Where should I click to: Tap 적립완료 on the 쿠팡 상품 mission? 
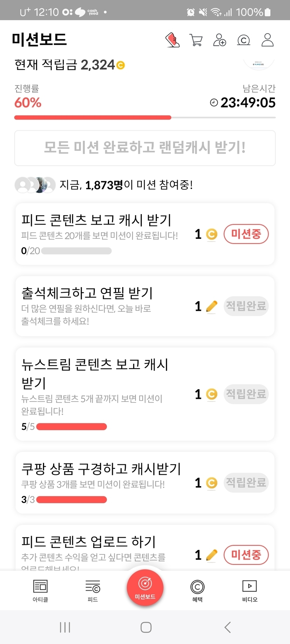click(246, 483)
